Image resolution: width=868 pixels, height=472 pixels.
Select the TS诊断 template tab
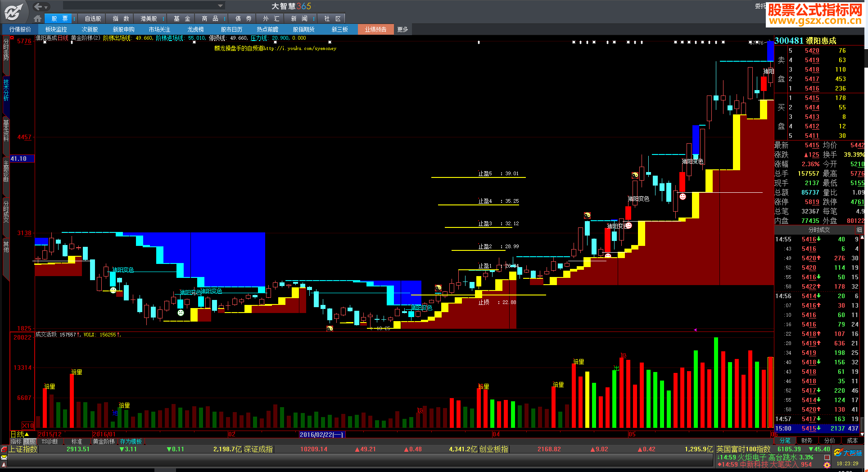(50, 441)
